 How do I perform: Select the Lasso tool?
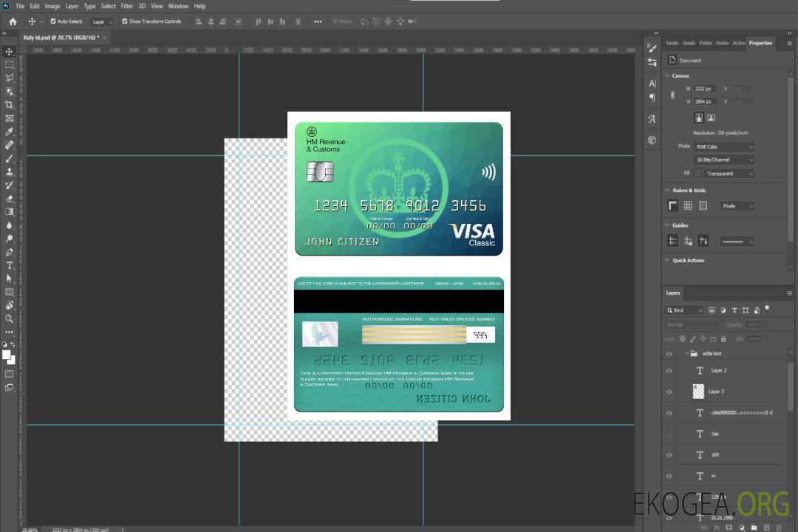[9, 78]
